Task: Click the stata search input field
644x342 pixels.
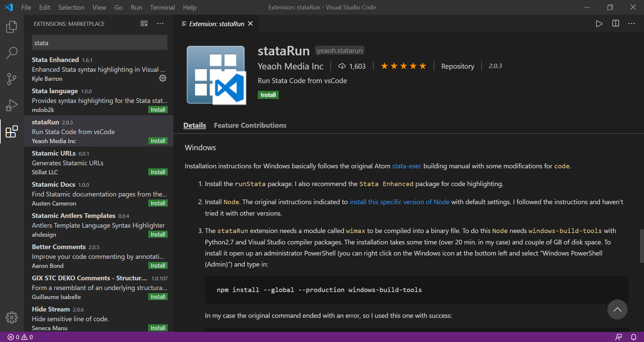Action: click(99, 43)
